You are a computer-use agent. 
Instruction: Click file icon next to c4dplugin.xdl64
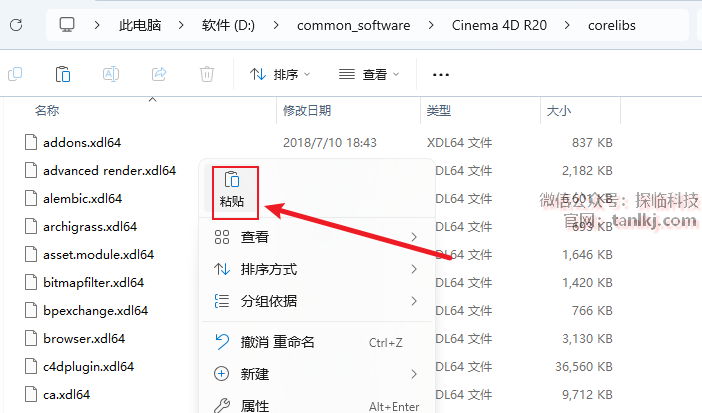31,366
